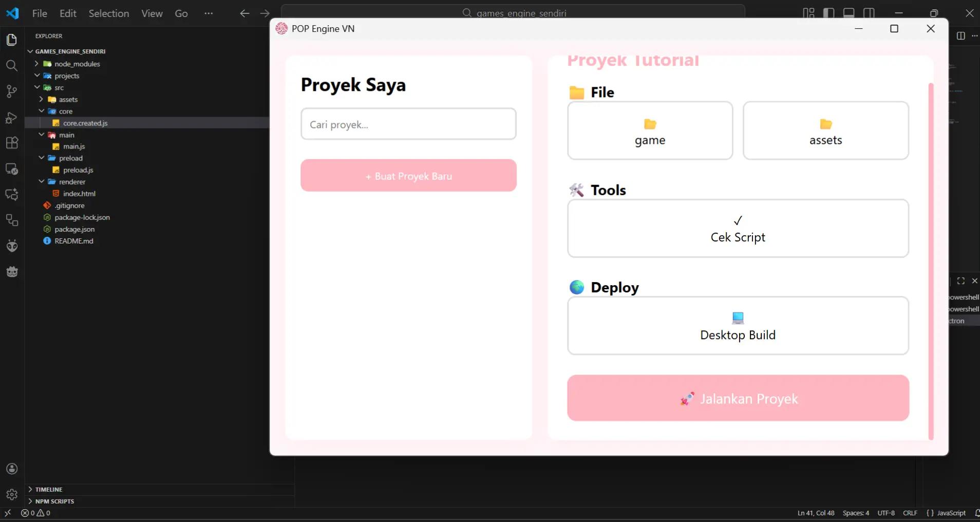Open preload.js in explorer

point(78,170)
